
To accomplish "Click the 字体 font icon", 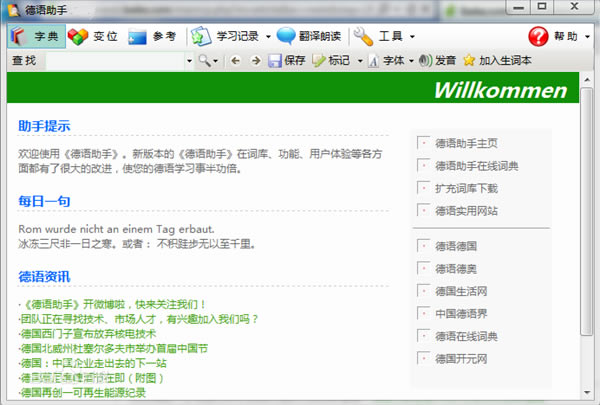I will point(373,61).
